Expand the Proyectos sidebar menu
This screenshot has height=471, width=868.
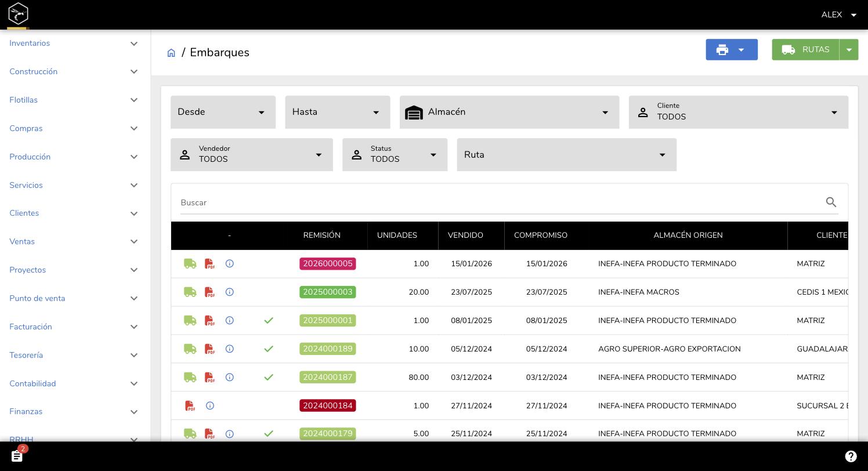click(x=75, y=270)
